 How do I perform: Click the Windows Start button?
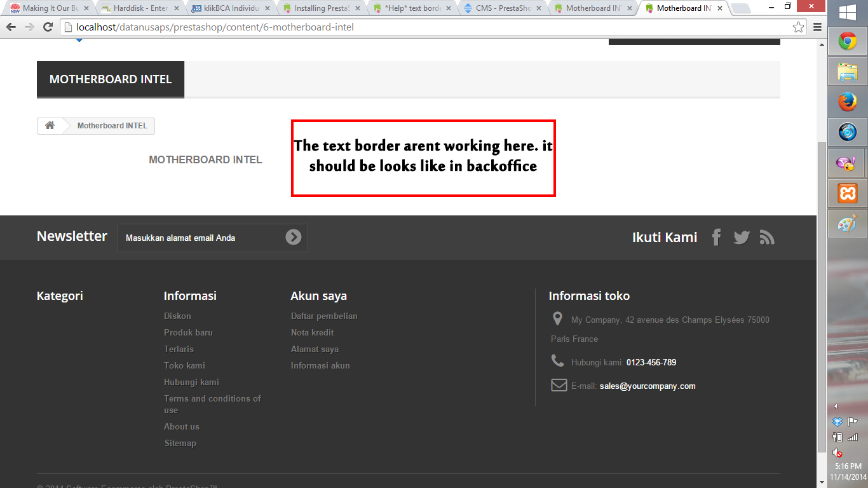click(x=847, y=13)
